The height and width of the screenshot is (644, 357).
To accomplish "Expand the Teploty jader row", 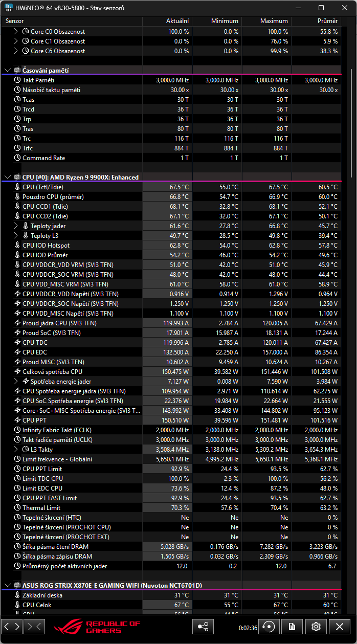I will (x=16, y=226).
